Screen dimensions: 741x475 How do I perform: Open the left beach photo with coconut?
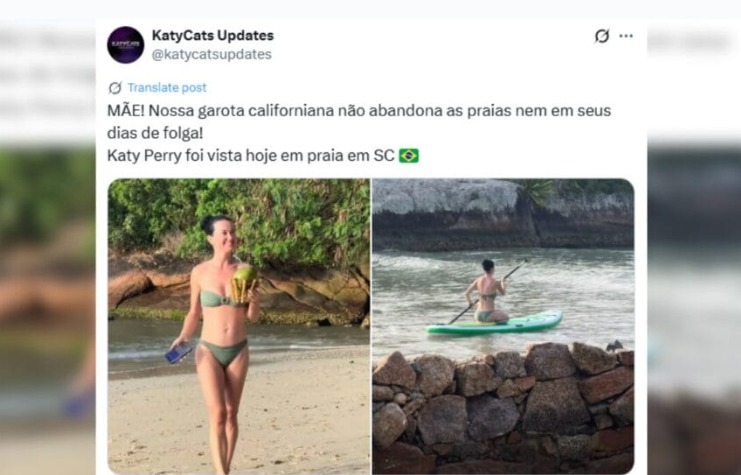tap(239, 326)
